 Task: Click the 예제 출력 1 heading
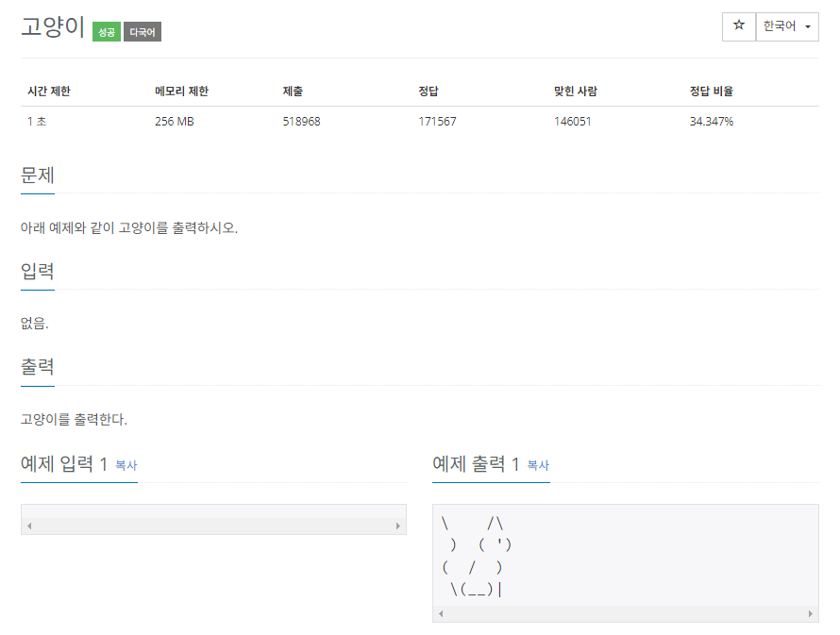click(477, 463)
